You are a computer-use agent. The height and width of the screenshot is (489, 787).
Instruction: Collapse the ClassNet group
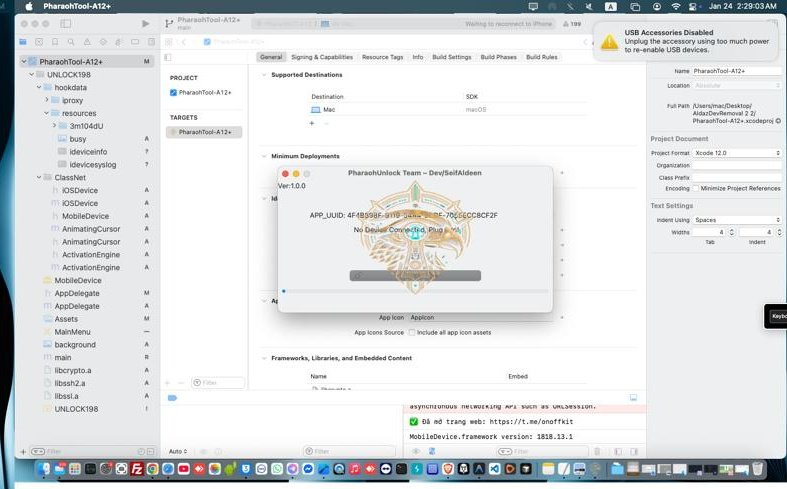click(39, 177)
